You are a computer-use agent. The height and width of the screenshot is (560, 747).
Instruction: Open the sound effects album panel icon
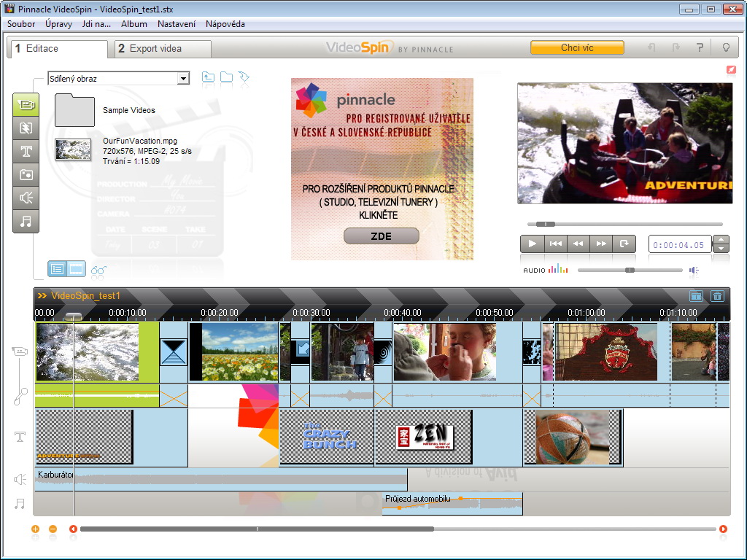[x=26, y=198]
